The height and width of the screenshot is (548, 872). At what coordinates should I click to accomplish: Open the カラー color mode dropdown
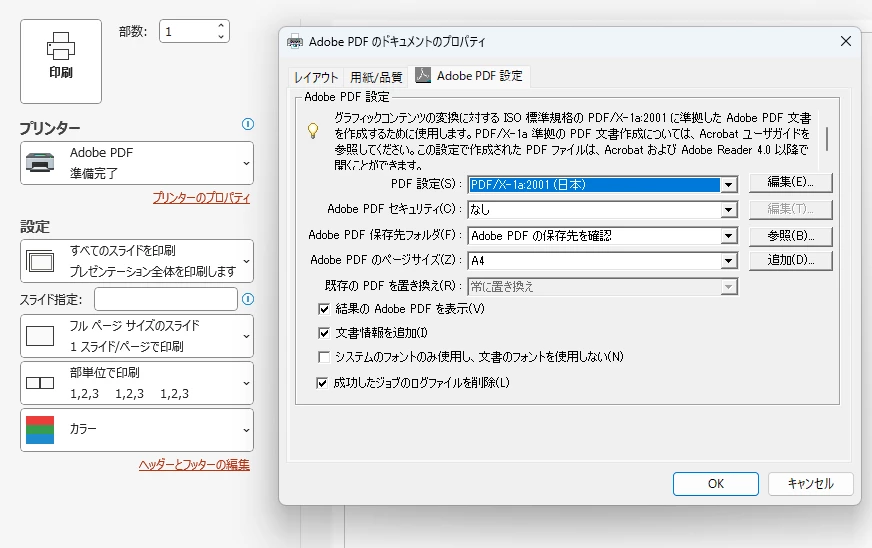click(x=137, y=430)
